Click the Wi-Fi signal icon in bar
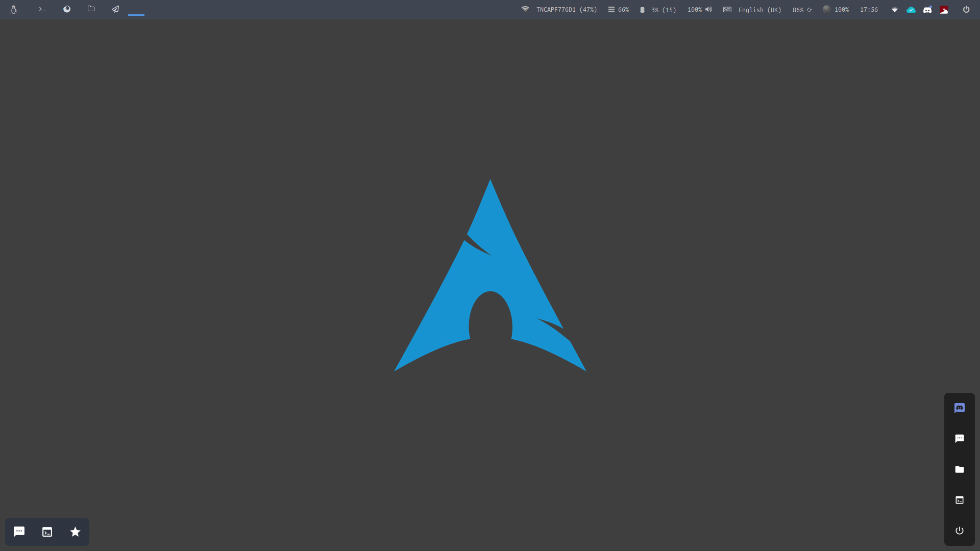980x551 pixels. point(525,9)
